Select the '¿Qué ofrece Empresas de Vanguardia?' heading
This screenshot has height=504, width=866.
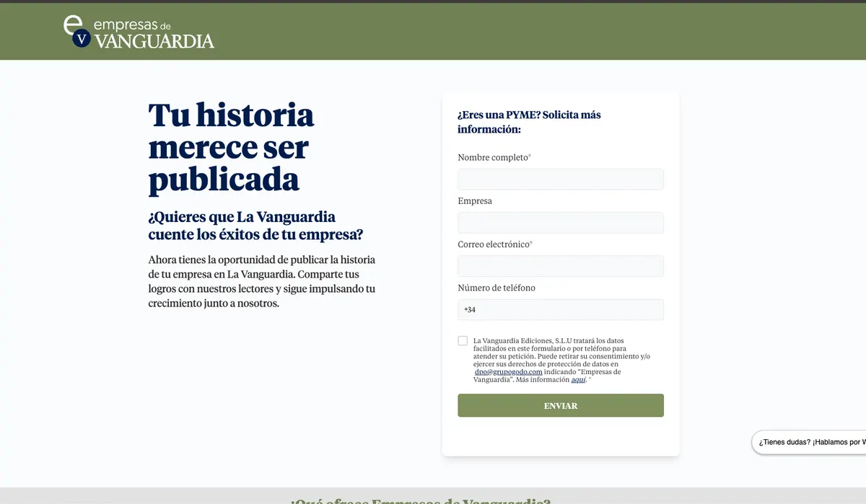(421, 500)
